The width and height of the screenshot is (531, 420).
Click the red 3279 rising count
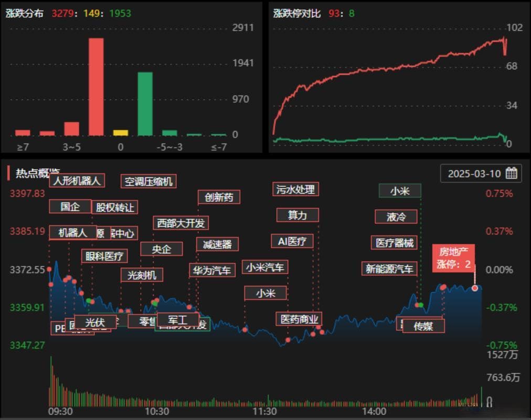click(62, 13)
